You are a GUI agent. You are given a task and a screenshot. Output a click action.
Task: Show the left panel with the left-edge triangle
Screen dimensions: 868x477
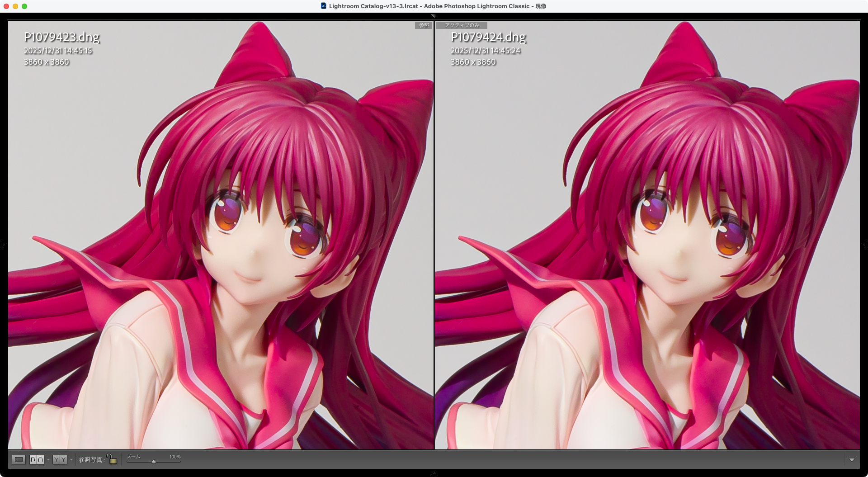tap(3, 245)
